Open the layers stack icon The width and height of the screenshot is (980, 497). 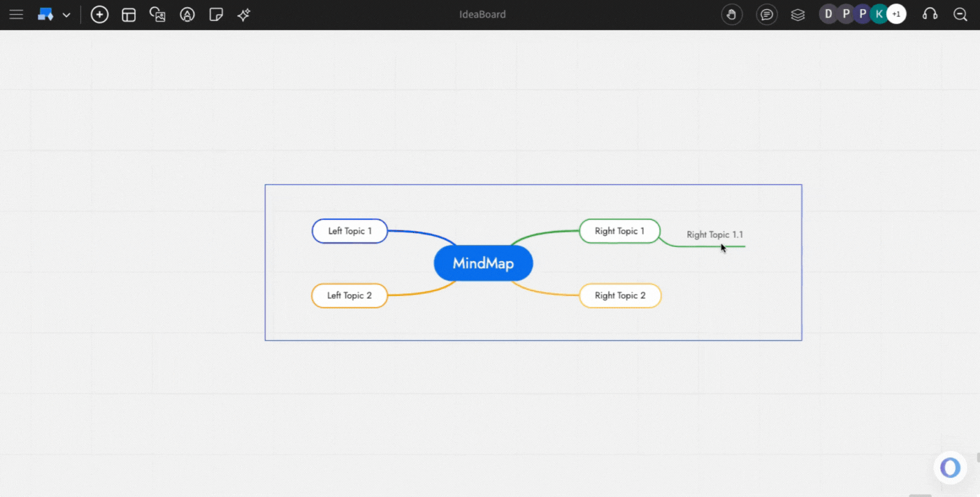(x=797, y=15)
